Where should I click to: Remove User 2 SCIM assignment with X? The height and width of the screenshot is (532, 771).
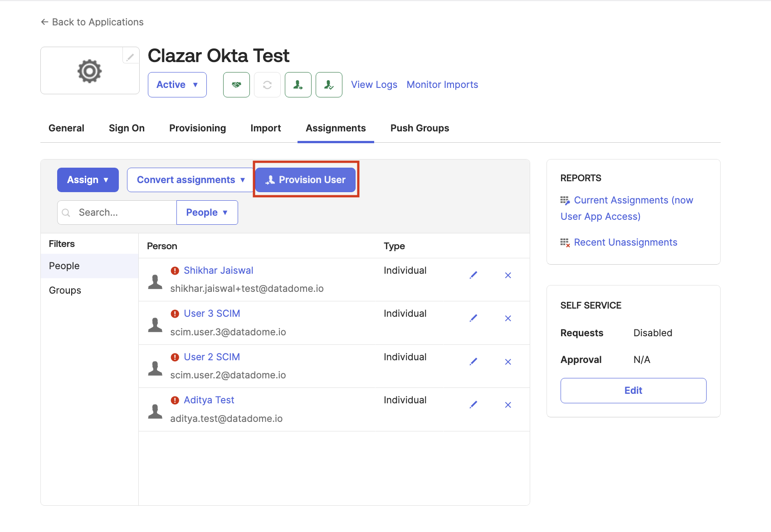(508, 362)
